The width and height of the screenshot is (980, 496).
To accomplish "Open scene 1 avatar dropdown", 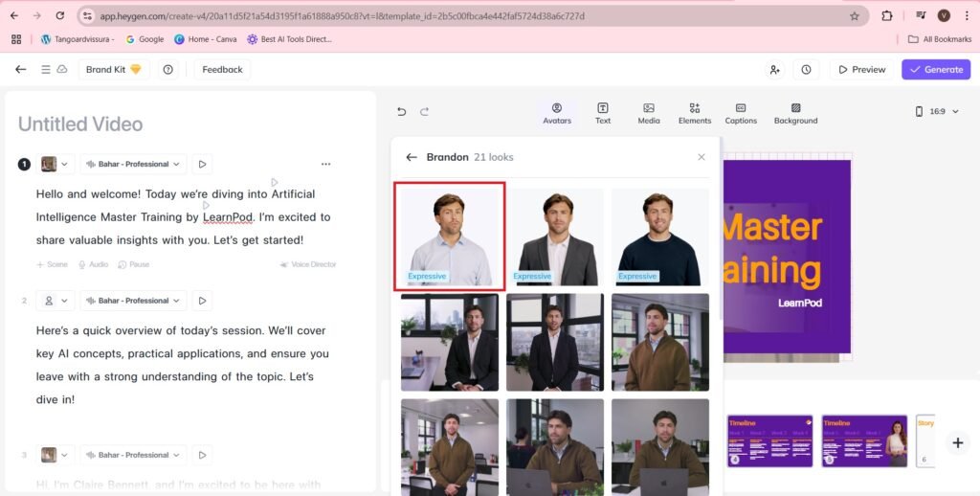I will [55, 164].
